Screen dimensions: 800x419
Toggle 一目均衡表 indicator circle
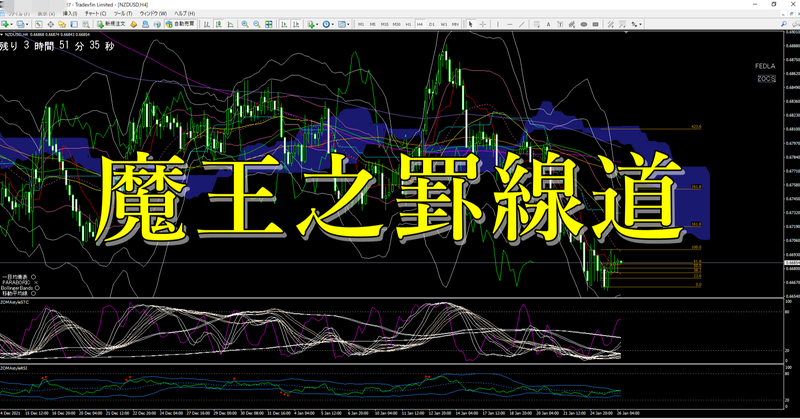[x=34, y=276]
